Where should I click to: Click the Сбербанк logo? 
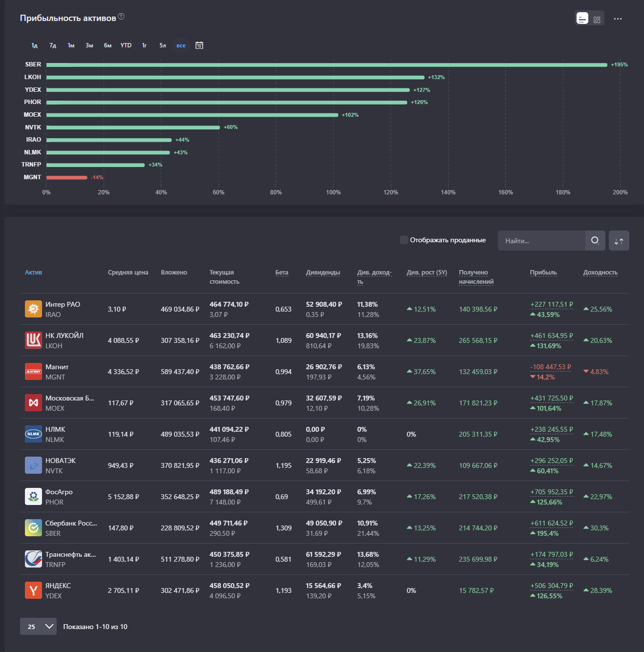click(x=33, y=528)
